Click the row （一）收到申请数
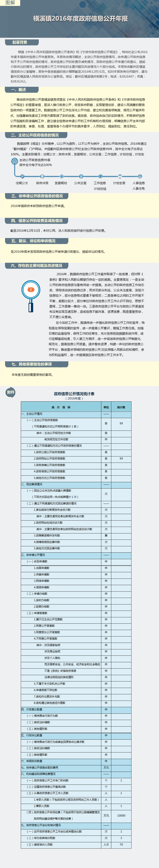 tap(76, 561)
